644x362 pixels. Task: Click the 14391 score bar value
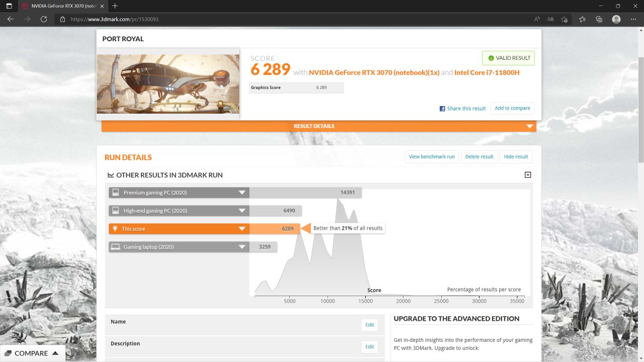[x=348, y=193]
